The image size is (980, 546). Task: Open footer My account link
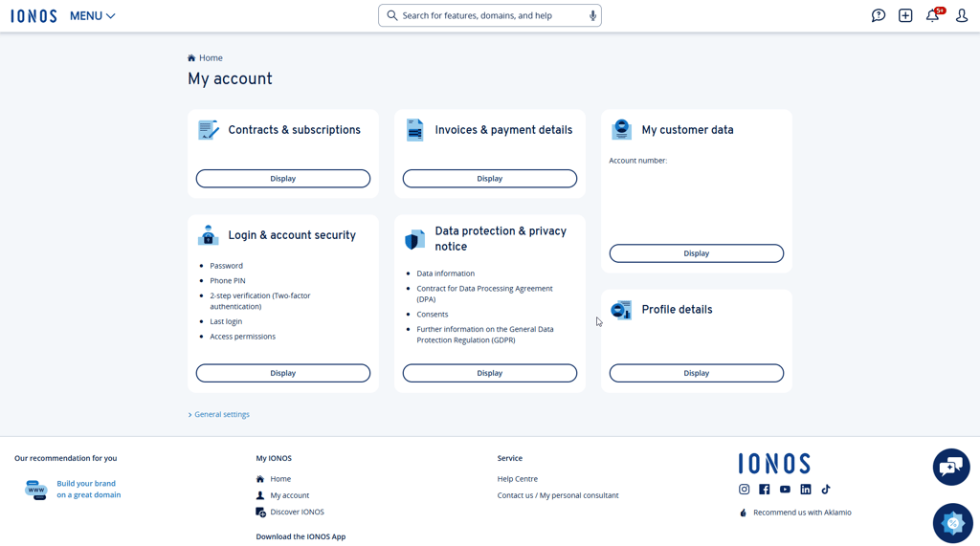(289, 495)
